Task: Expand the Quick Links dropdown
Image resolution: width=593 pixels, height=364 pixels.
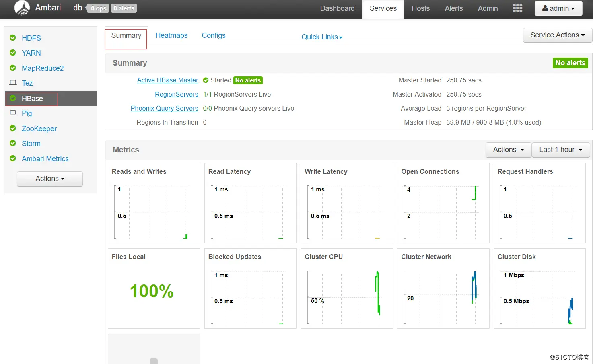Action: pyautogui.click(x=322, y=37)
